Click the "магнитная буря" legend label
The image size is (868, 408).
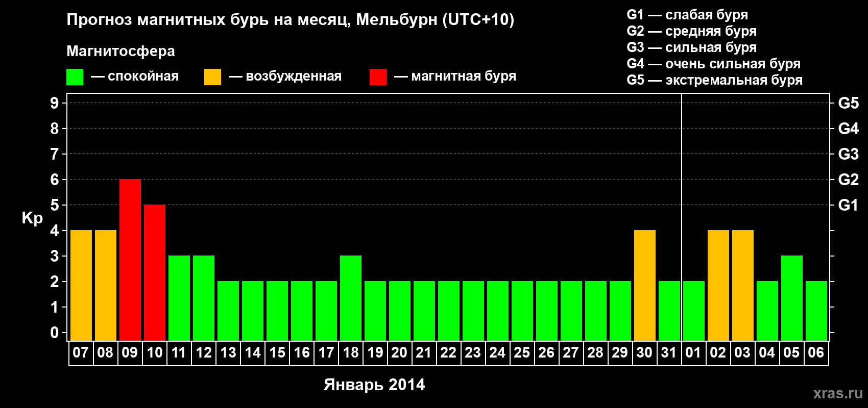[464, 76]
